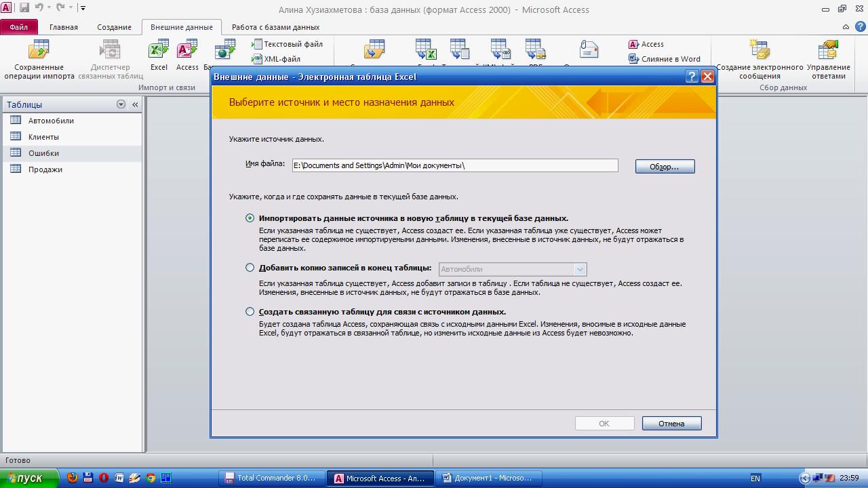Click the 23:59 clock in system tray

coord(850,479)
